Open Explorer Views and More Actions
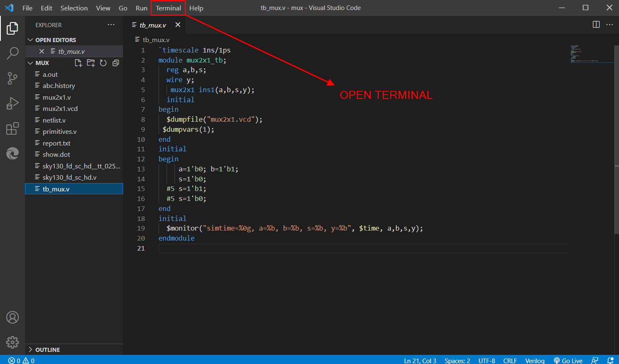The height and width of the screenshot is (364, 619). coord(111,25)
